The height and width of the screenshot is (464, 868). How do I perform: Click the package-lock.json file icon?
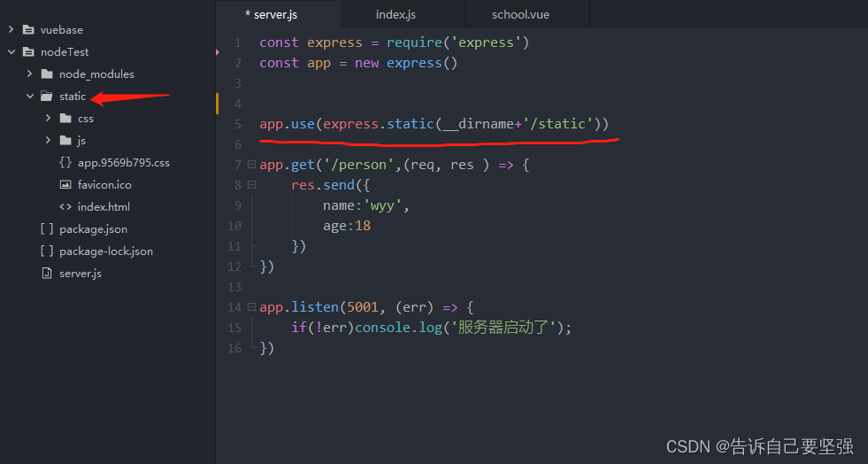[47, 251]
